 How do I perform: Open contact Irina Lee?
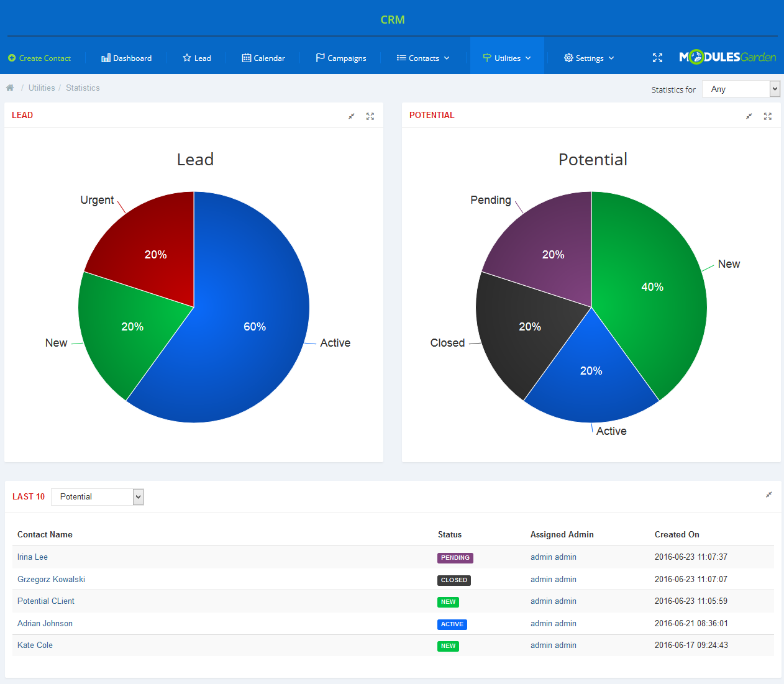(32, 557)
